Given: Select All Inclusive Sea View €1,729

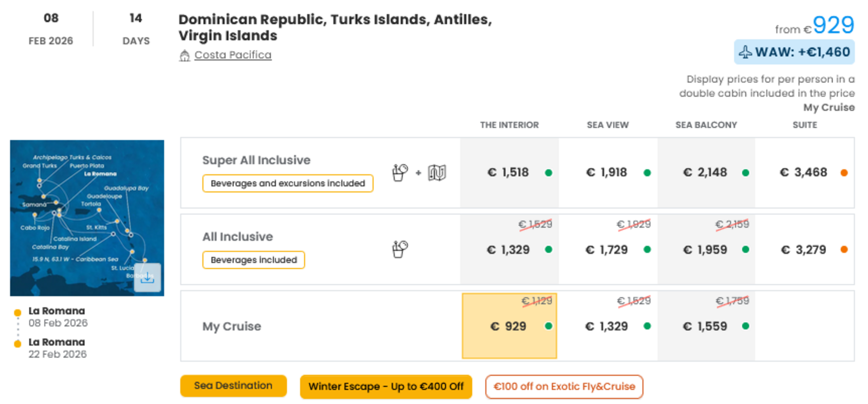Looking at the screenshot, I should coord(608,249).
